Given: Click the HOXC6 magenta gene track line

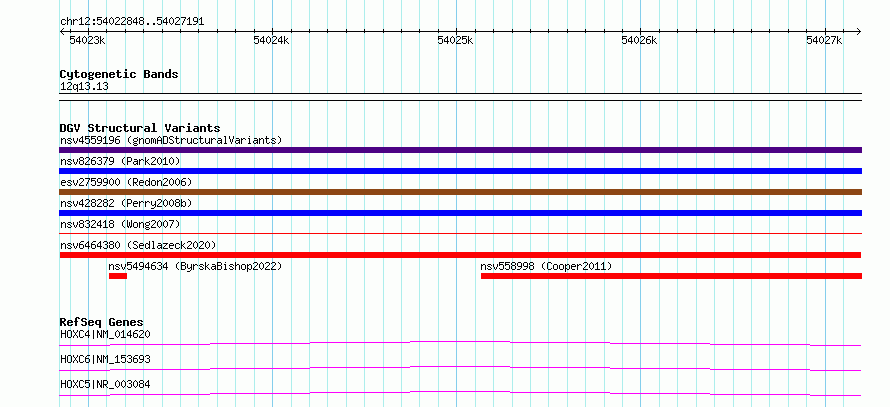Looking at the screenshot, I should click(460, 368).
